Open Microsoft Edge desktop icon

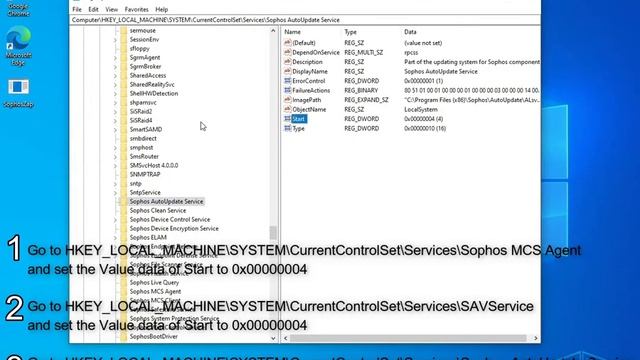point(18,45)
